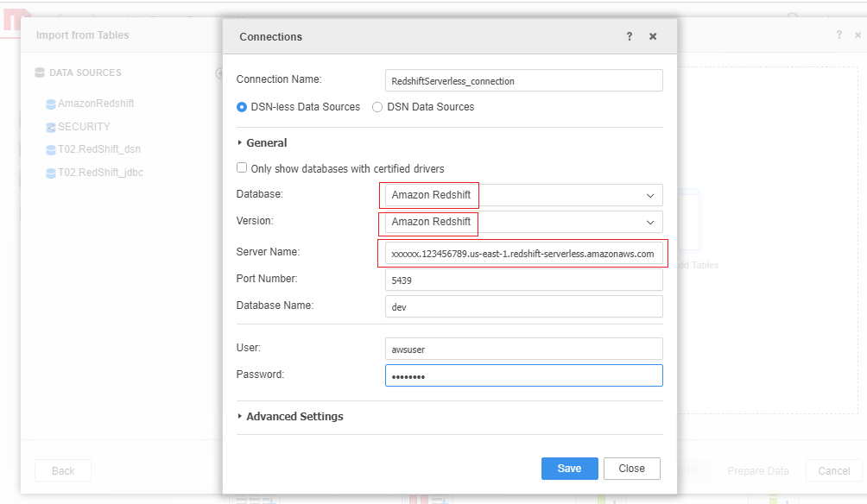This screenshot has width=867, height=504.
Task: Select the DSN-less Data Sources radio button
Action: pos(242,107)
